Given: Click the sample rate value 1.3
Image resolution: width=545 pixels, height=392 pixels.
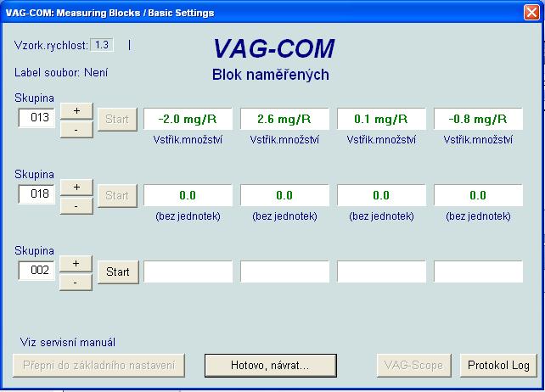Looking at the screenshot, I should [102, 45].
